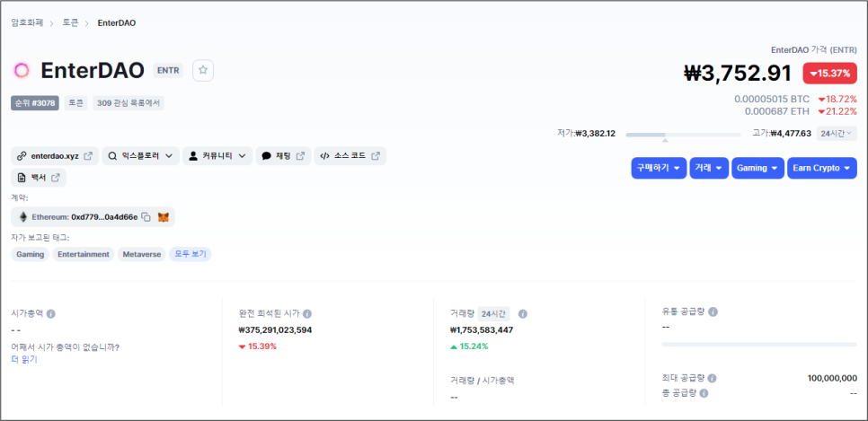Add EnterDAO to watchlist with star icon
868x421 pixels.
(x=202, y=70)
